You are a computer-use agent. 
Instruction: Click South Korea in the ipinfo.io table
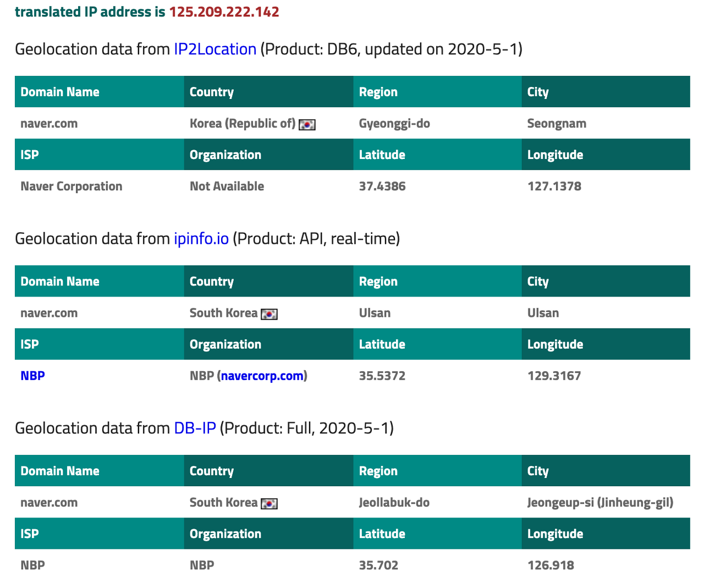tap(223, 313)
